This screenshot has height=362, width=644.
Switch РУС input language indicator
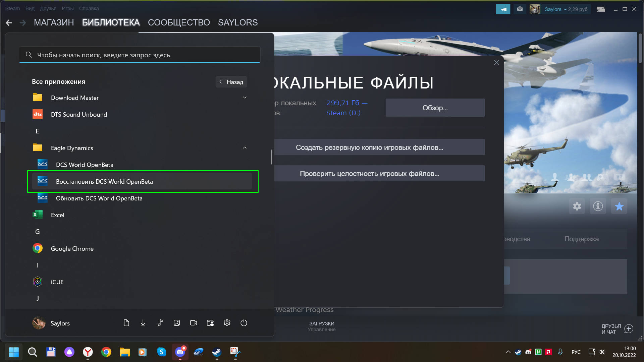[576, 352]
